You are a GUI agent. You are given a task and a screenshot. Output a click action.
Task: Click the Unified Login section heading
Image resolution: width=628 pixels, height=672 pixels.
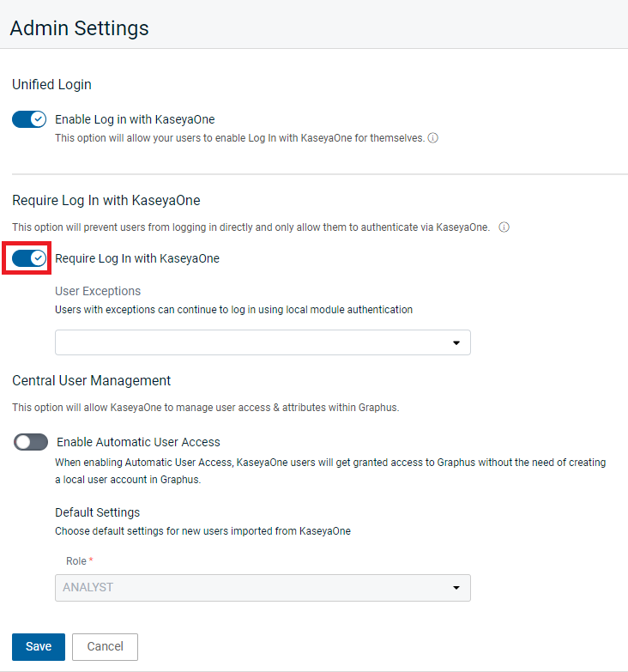tap(51, 84)
